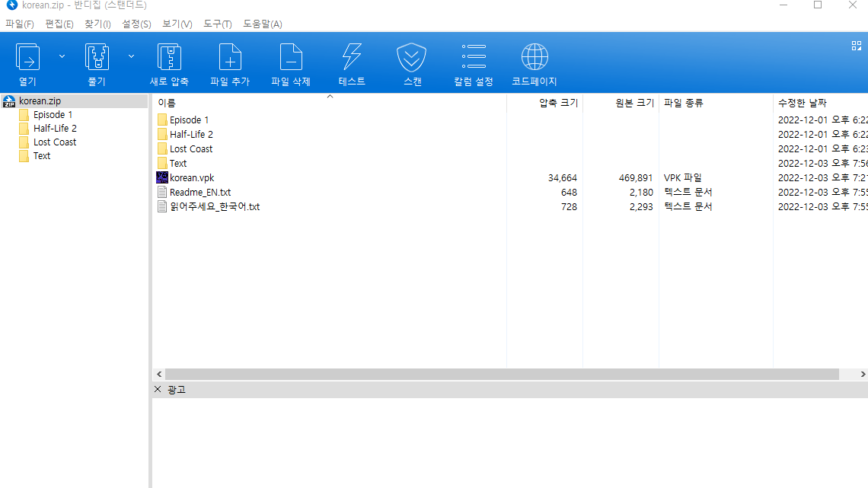Click the Half-Life 2 folder icon in the tree
Viewport: 868px width, 488px height.
point(24,129)
